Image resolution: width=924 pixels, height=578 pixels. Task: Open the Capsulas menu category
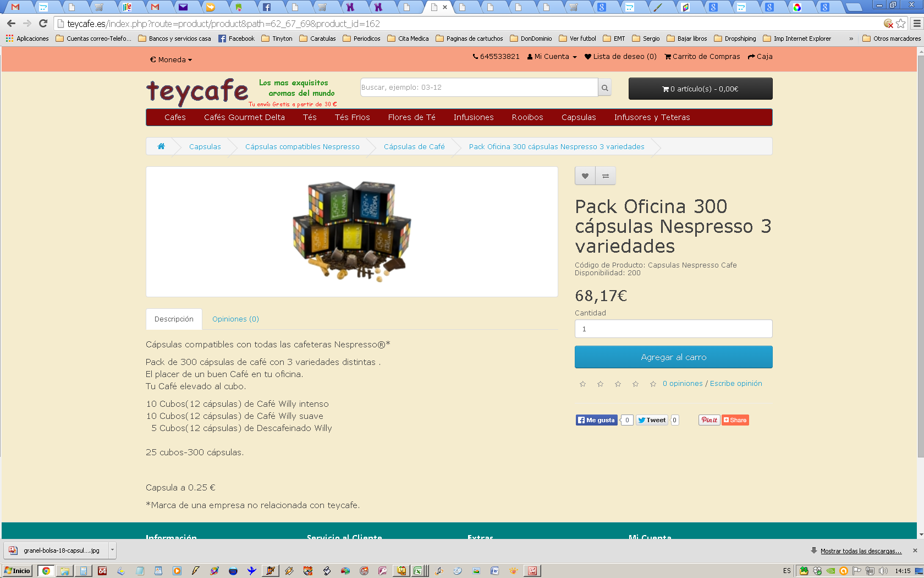pos(579,117)
